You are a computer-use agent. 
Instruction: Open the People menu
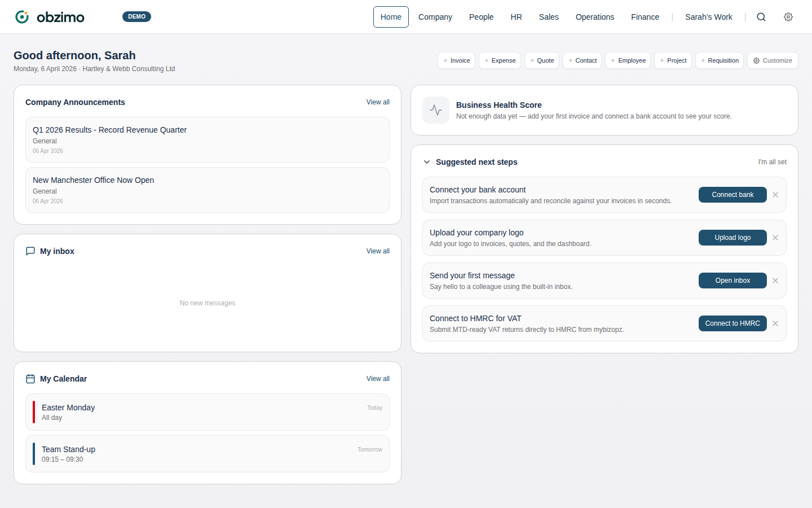click(481, 17)
